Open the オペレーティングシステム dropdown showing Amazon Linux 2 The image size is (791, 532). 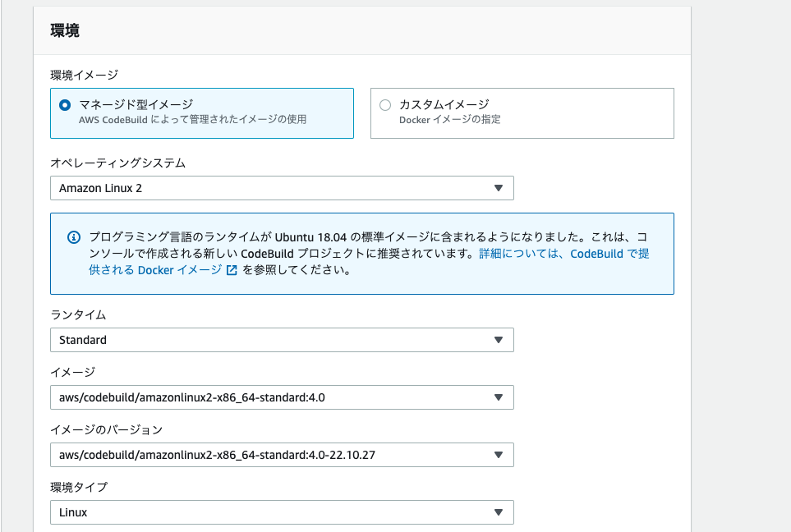point(279,188)
